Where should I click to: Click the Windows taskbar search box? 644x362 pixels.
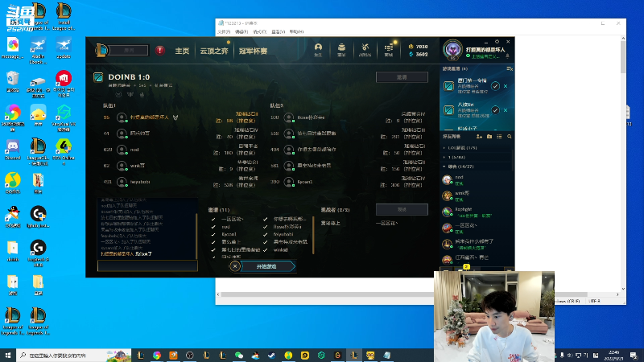(73, 355)
